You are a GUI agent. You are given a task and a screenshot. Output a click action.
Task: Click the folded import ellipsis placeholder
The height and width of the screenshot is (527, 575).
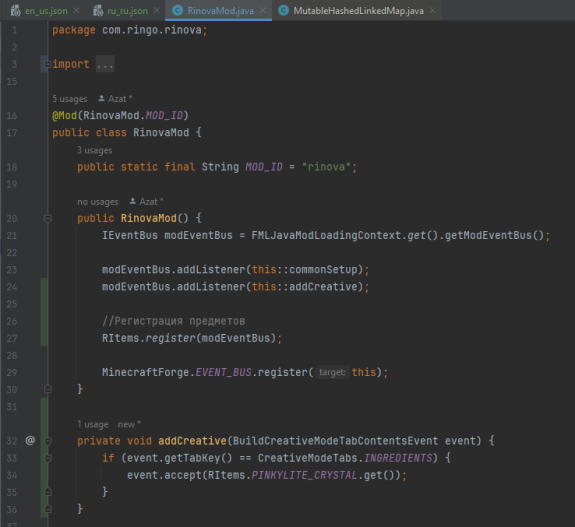pyautogui.click(x=105, y=65)
